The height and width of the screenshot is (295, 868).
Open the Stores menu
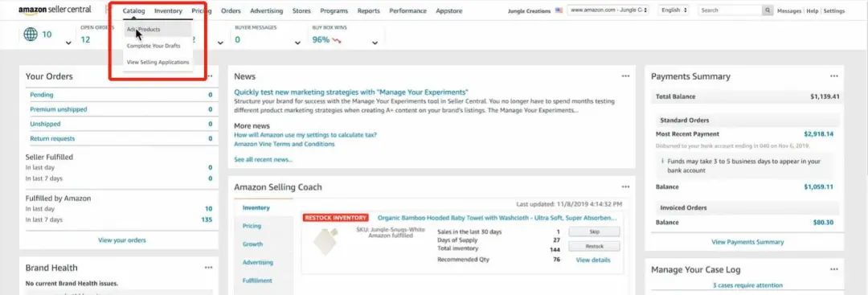pos(301,11)
